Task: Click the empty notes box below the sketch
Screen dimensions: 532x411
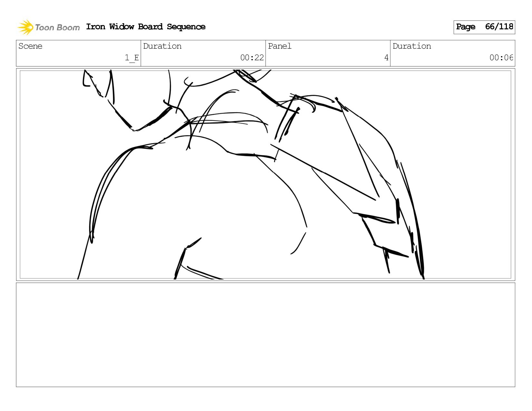Action: [265, 335]
